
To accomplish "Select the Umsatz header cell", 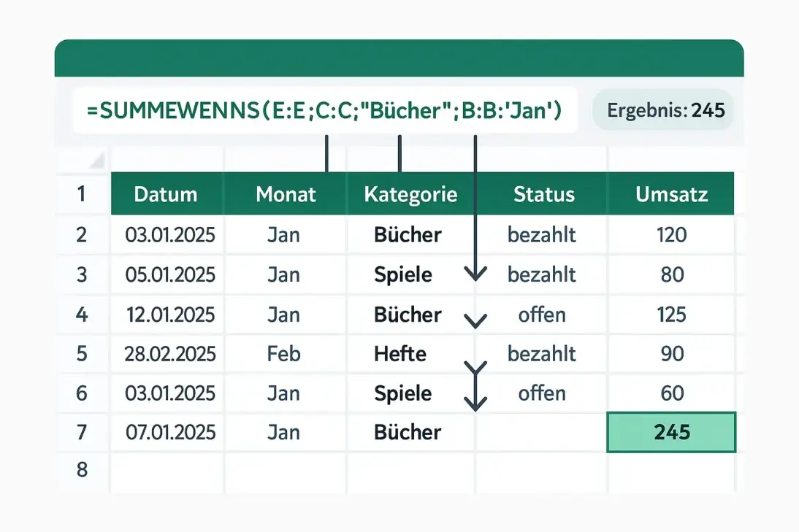I will point(671,194).
